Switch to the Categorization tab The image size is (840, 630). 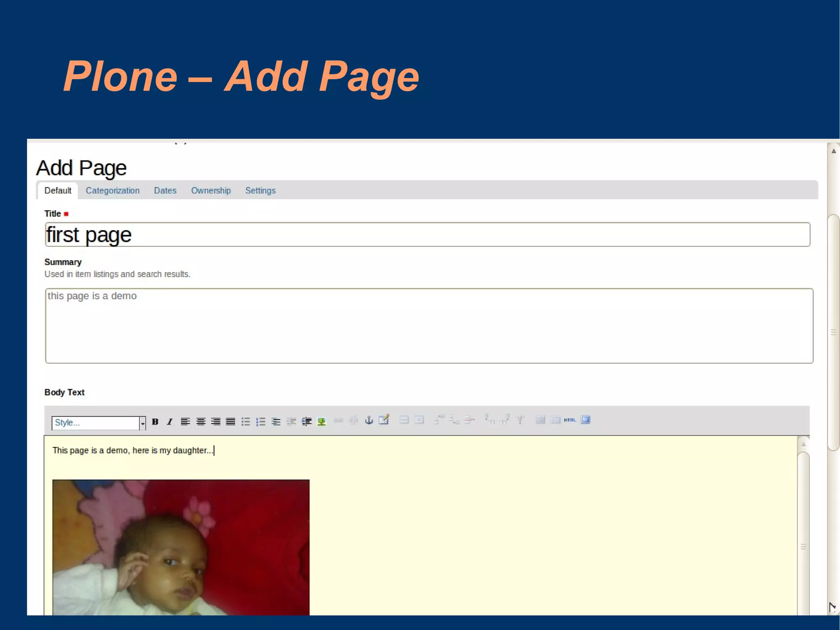pos(112,190)
